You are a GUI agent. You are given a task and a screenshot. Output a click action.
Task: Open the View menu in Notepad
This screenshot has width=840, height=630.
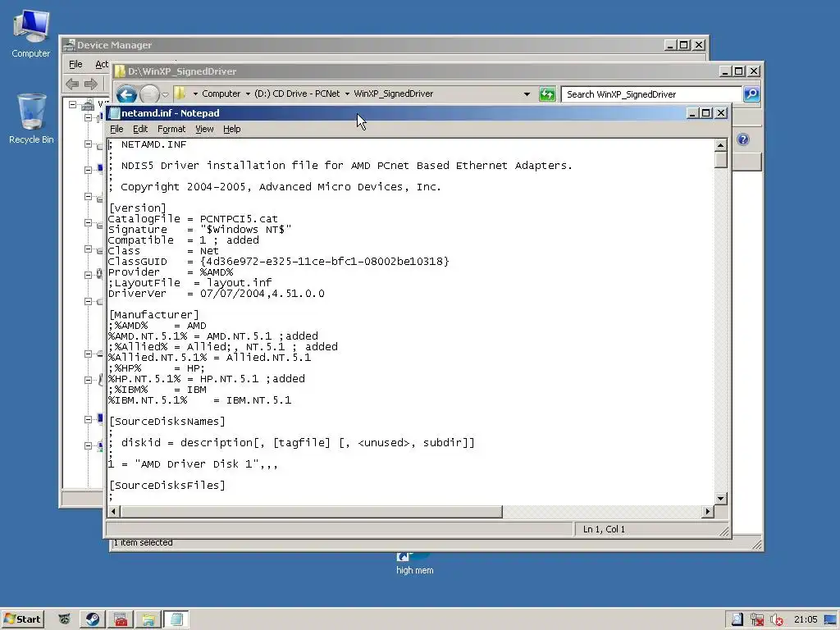[x=204, y=129]
